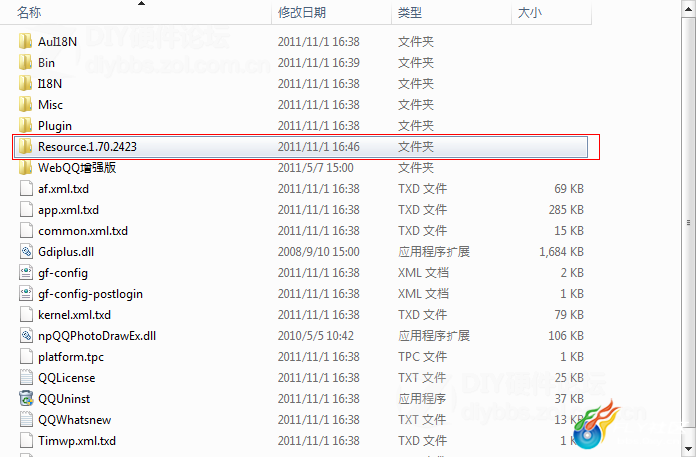Screen dimensions: 697x457
Task: Select the npQQPhotoDrawEx.dll file icon
Action: pos(26,336)
